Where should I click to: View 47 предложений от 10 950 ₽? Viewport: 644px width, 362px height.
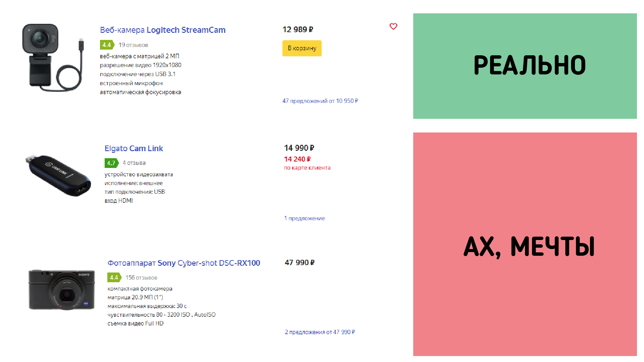coord(320,101)
